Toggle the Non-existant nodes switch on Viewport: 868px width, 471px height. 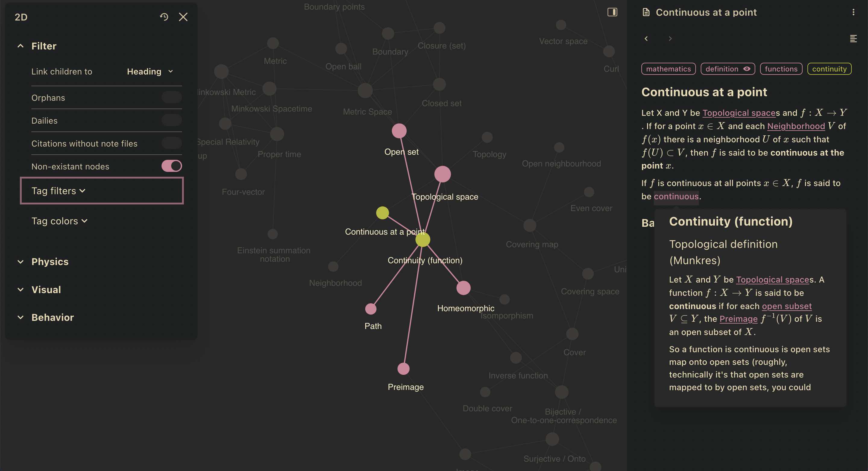tap(171, 166)
